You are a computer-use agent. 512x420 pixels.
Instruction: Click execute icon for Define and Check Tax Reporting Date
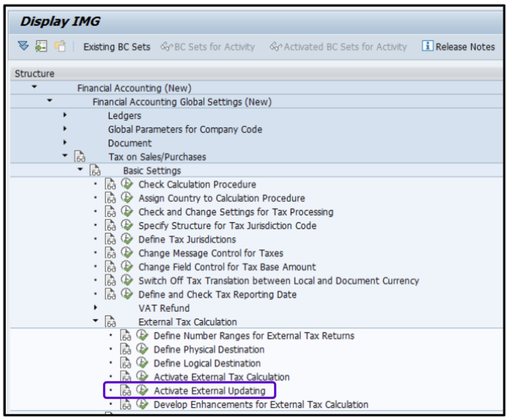127,294
